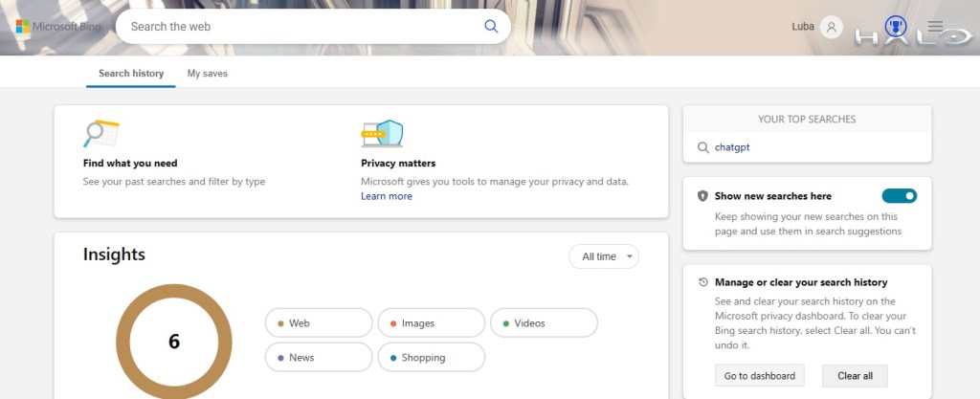Viewport: 980px width, 399px height.
Task: Click the Microsoft Bing logo
Action: [56, 27]
